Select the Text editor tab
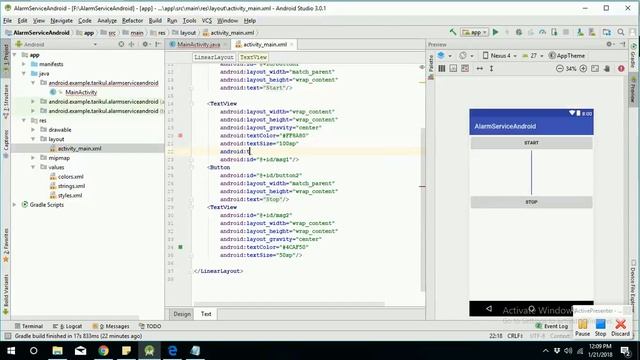Image resolution: width=640 pixels, height=360 pixels. 206,314
